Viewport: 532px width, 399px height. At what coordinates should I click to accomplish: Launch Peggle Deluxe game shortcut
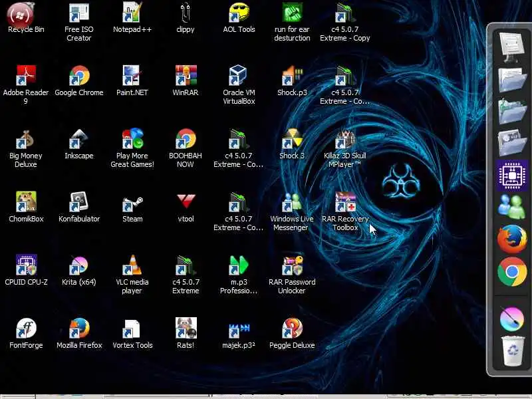tap(292, 328)
